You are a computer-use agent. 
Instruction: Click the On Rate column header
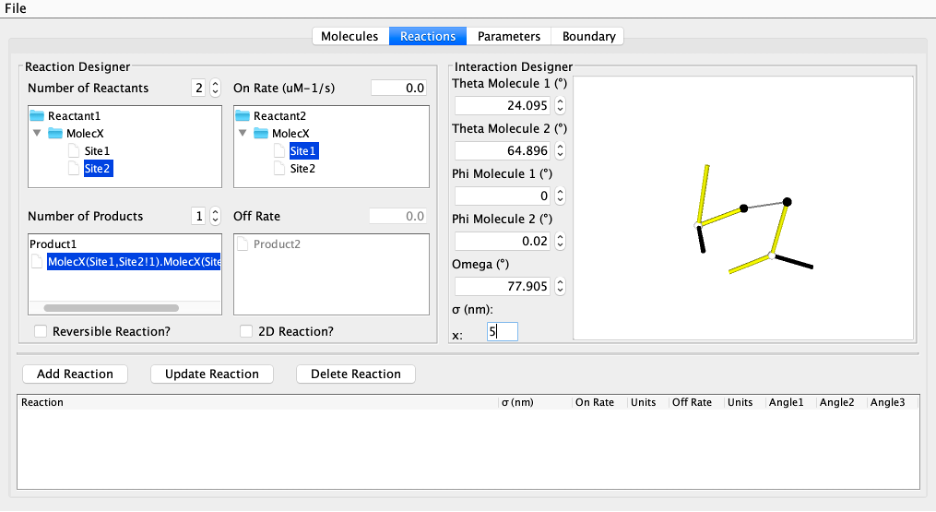click(x=599, y=402)
